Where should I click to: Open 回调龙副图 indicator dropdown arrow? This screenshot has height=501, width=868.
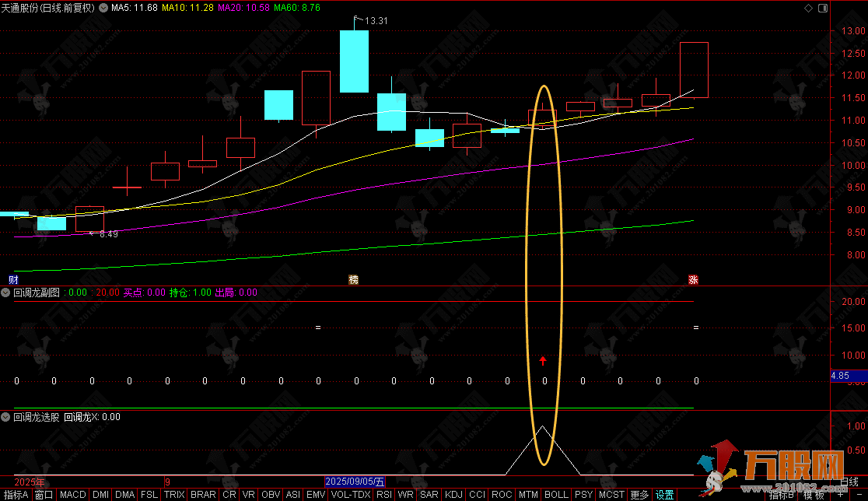(5, 293)
